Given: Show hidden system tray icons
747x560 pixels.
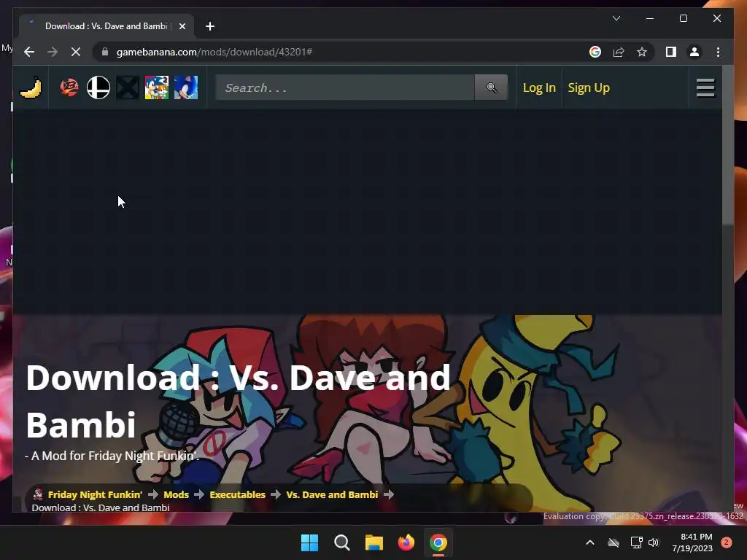Looking at the screenshot, I should pyautogui.click(x=589, y=542).
